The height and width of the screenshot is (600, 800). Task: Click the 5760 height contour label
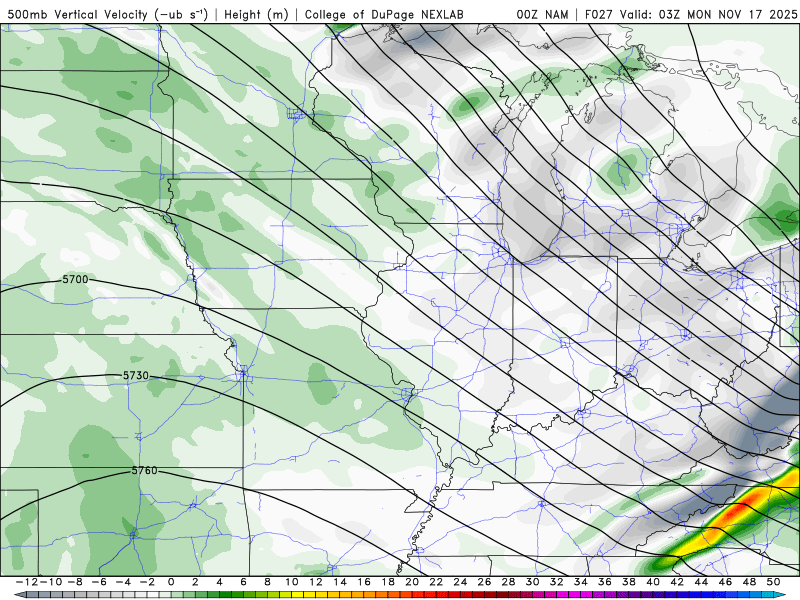pos(144,470)
